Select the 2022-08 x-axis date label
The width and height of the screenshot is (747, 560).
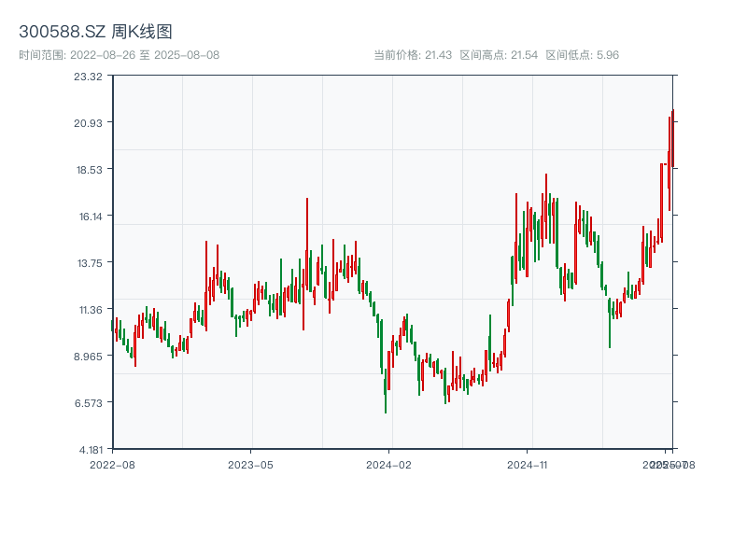click(x=112, y=464)
